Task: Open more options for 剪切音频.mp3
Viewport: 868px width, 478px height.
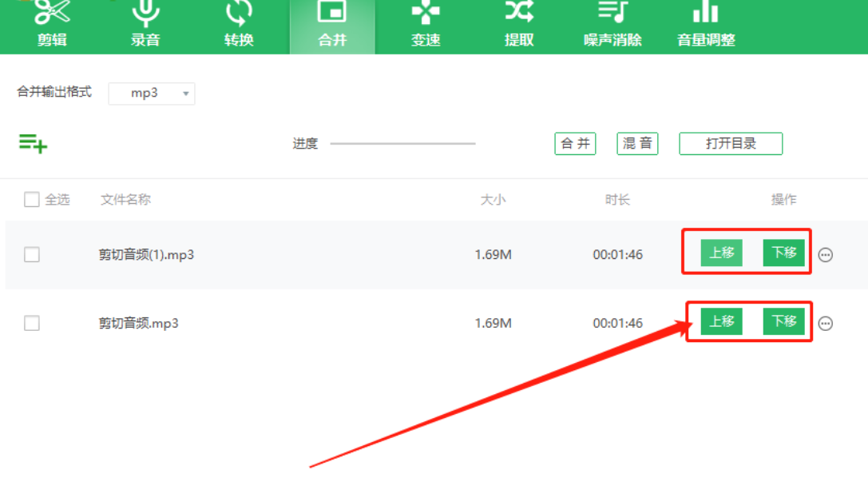Action: click(x=826, y=324)
